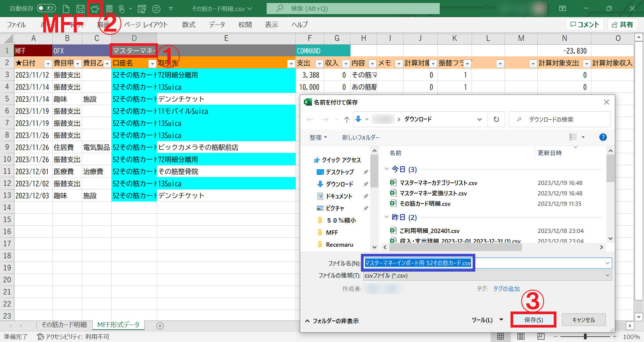The height and width of the screenshot is (342, 644).
Task: Click the ダウンロードの検索 search field
Action: (559, 119)
